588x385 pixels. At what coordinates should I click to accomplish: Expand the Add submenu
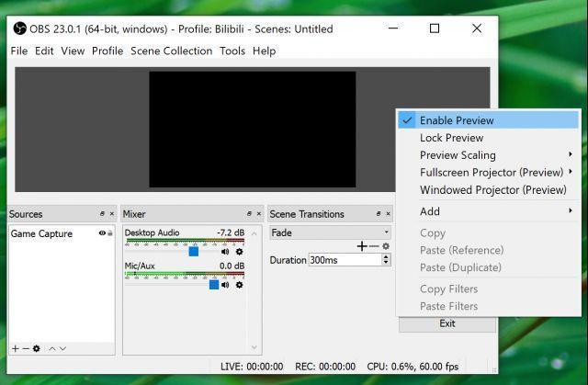488,211
